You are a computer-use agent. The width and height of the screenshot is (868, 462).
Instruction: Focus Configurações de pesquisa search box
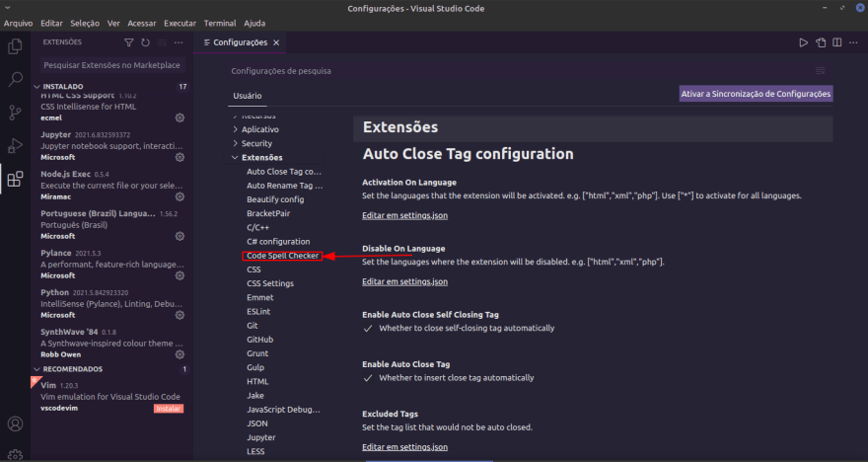pyautogui.click(x=521, y=71)
